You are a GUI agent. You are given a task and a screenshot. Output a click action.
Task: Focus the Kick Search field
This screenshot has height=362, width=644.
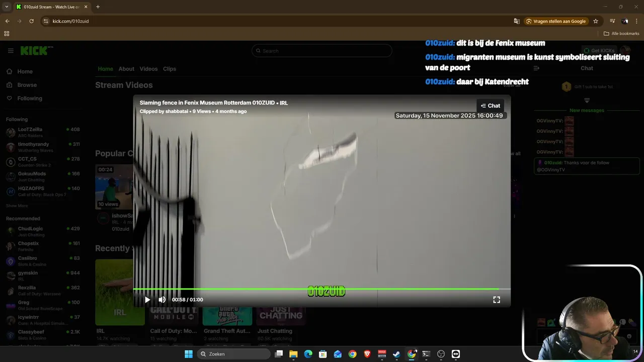pos(322,51)
